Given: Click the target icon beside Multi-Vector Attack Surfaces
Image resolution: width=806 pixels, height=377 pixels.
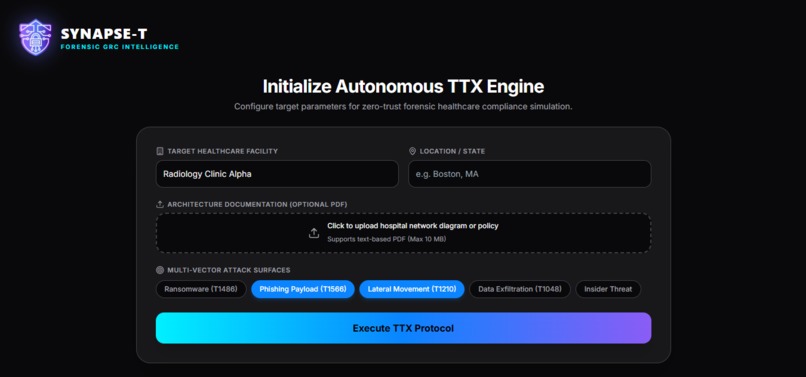Looking at the screenshot, I should pyautogui.click(x=160, y=270).
